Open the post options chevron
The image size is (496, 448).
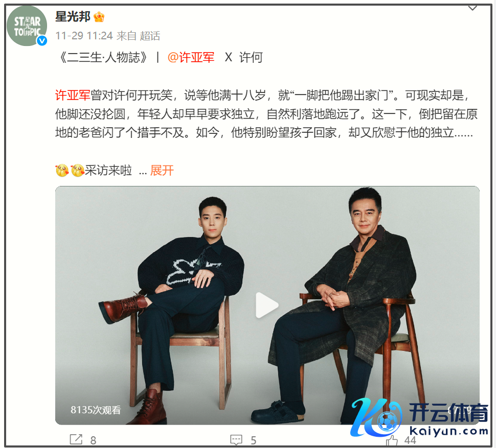point(472,8)
